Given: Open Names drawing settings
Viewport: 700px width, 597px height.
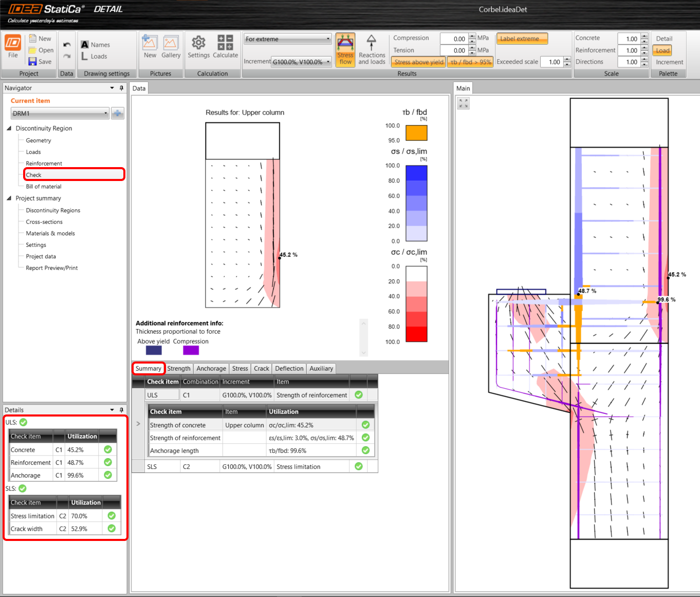Looking at the screenshot, I should (x=96, y=44).
